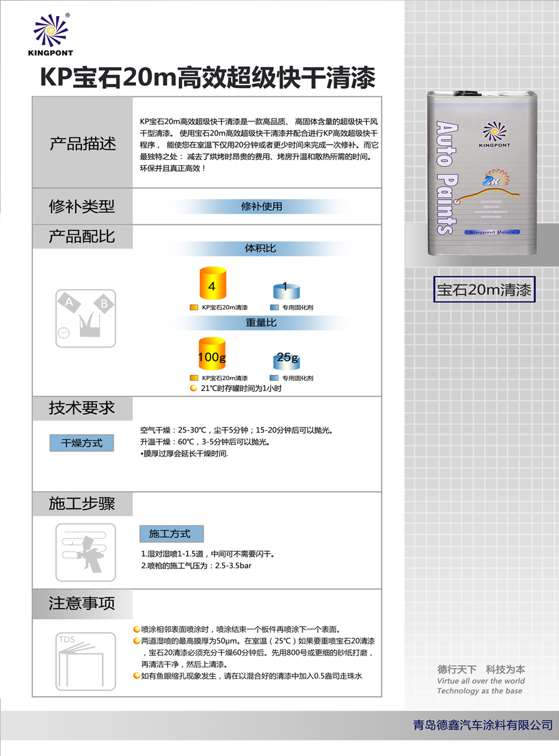Click the blue cylinder labeled 1
Viewport: 559px width, 756px height.
click(286, 290)
